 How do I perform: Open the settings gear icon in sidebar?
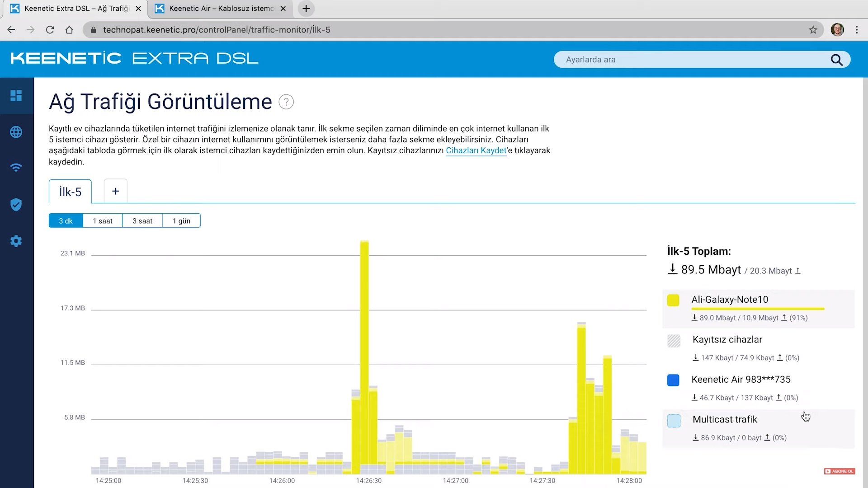tap(16, 241)
